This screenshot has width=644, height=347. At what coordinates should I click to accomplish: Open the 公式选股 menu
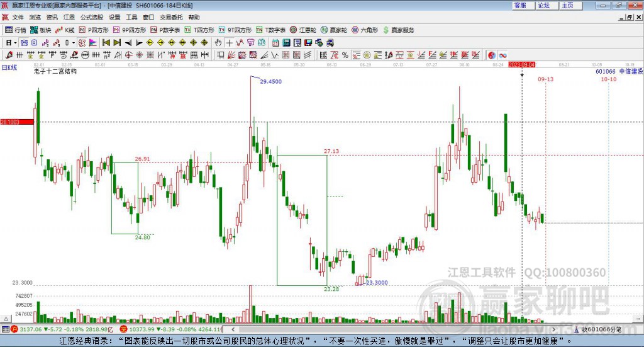pyautogui.click(x=92, y=17)
